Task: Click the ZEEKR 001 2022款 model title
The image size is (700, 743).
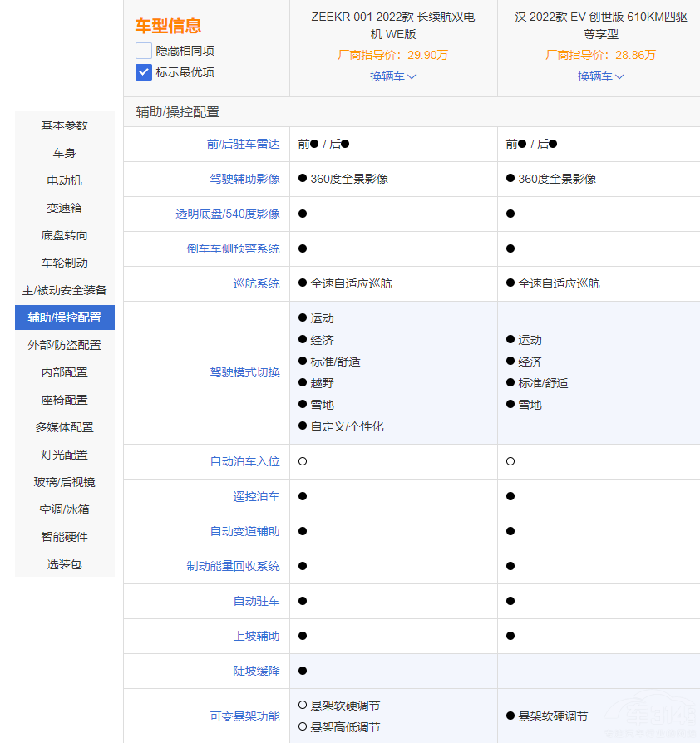Action: click(393, 25)
